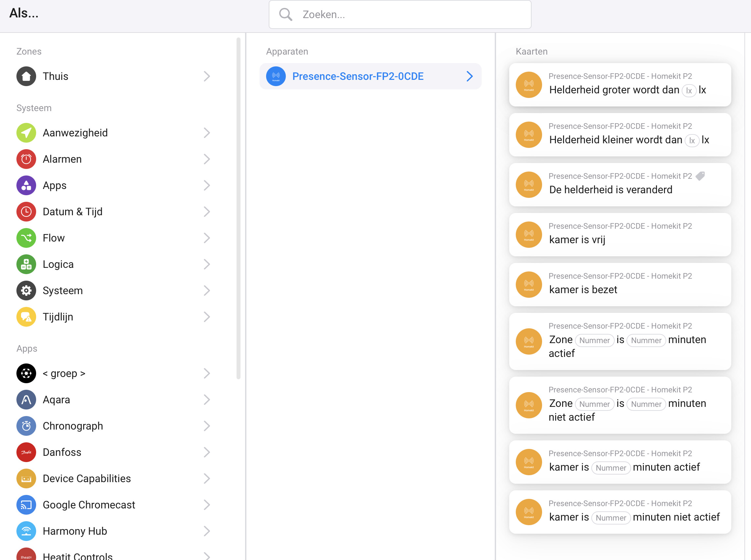Open the Chronograph app entry
This screenshot has height=560, width=751.
click(x=73, y=426)
